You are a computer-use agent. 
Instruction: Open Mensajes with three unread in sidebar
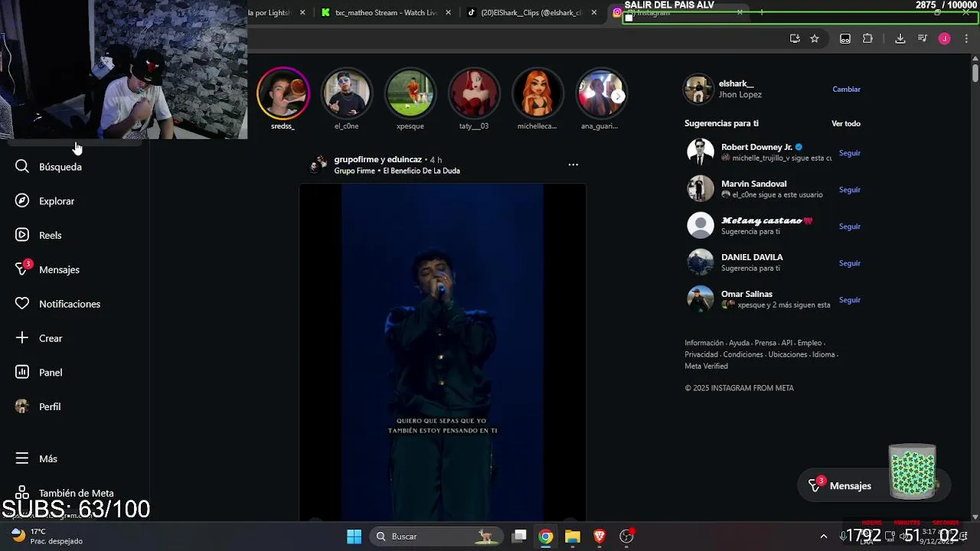click(x=49, y=269)
